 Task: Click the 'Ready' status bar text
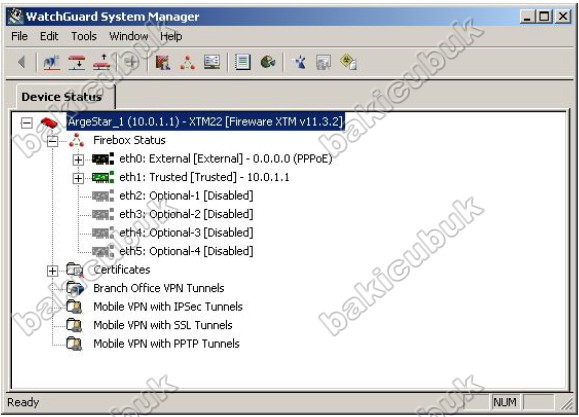pos(23,402)
